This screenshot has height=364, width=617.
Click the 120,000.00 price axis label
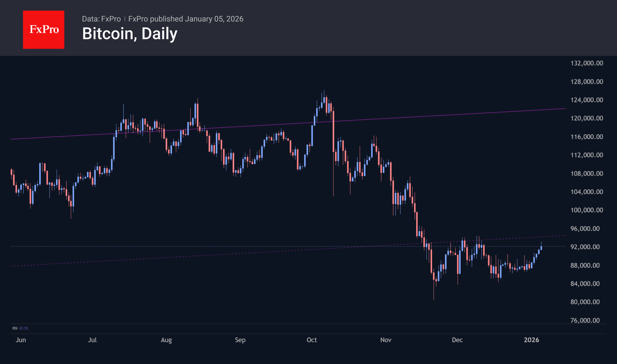[x=587, y=118]
